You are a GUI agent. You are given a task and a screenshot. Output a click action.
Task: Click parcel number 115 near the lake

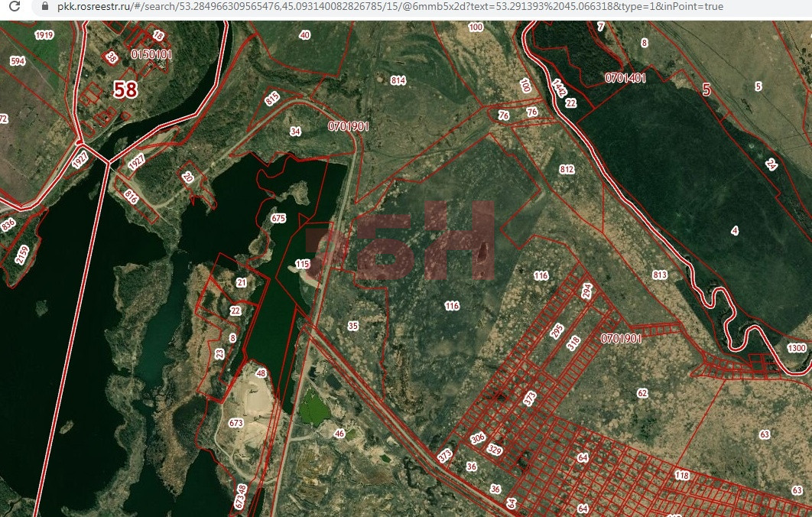[302, 265]
